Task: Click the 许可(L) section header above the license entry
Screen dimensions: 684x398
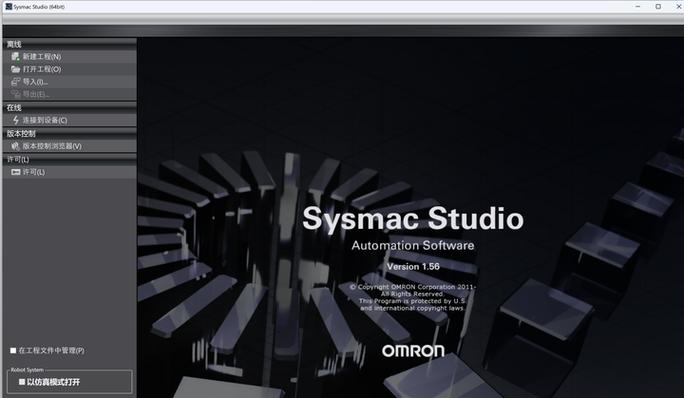Action: (69, 159)
